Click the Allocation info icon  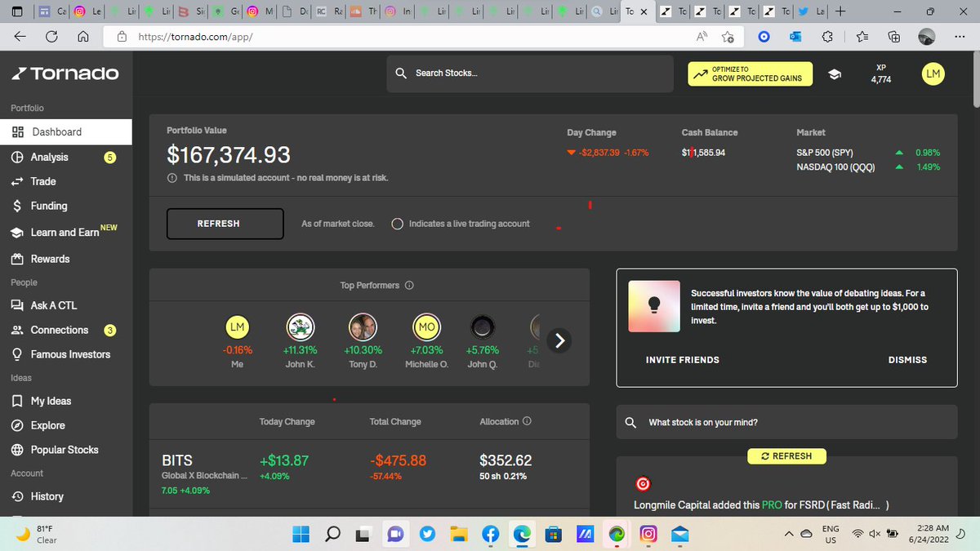click(x=527, y=422)
